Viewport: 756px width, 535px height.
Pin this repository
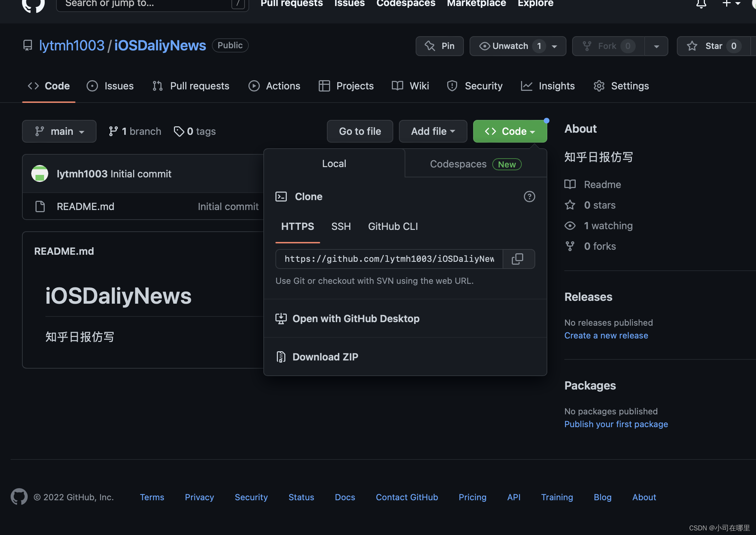[439, 46]
